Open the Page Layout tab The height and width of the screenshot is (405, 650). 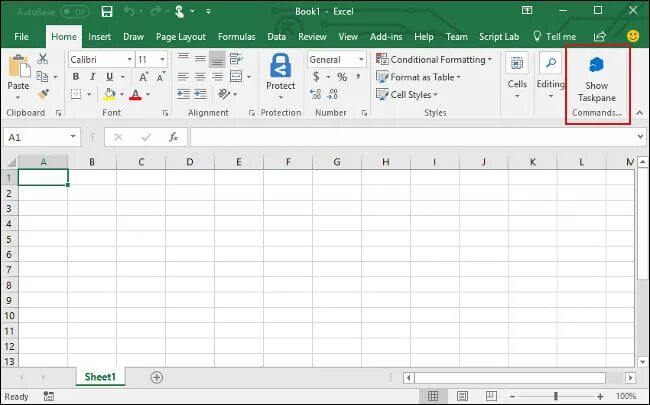[x=181, y=36]
